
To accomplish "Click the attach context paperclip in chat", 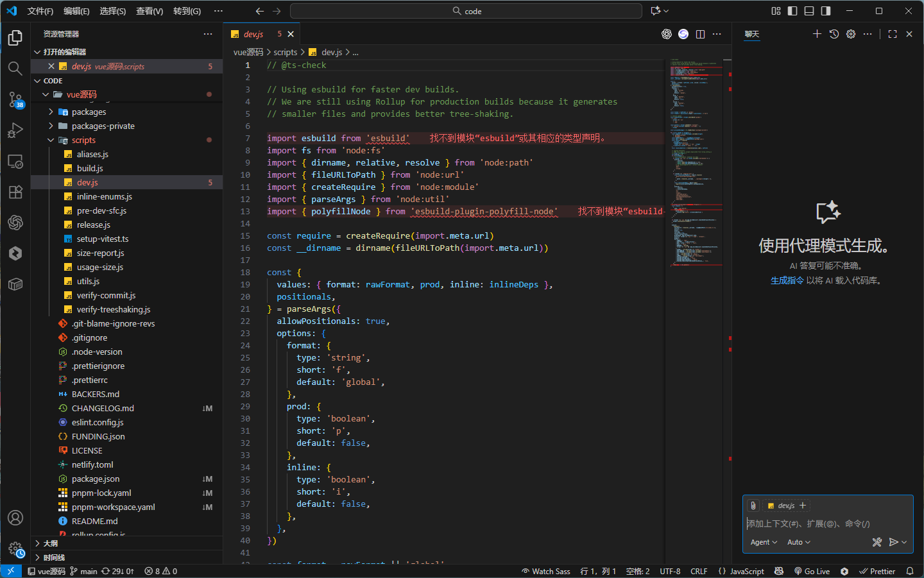I will point(753,506).
